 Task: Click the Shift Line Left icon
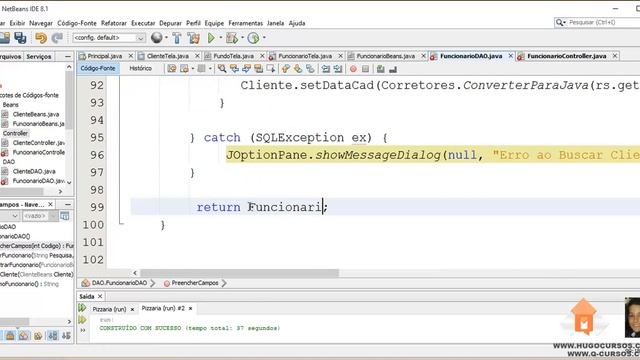click(x=326, y=69)
